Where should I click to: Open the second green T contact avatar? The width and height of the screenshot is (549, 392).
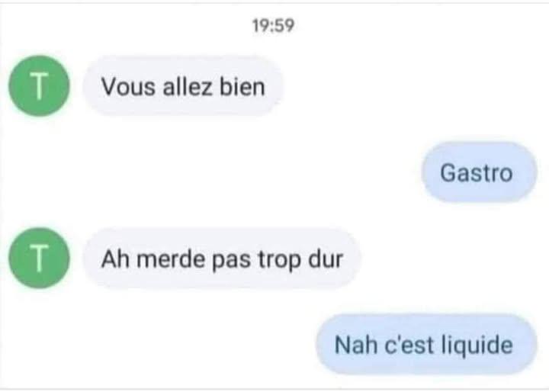[39, 259]
